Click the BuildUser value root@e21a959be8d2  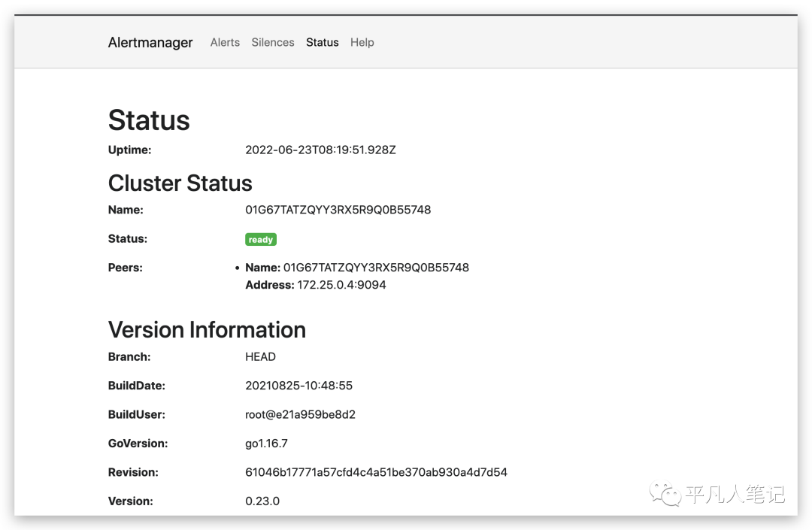coord(300,414)
